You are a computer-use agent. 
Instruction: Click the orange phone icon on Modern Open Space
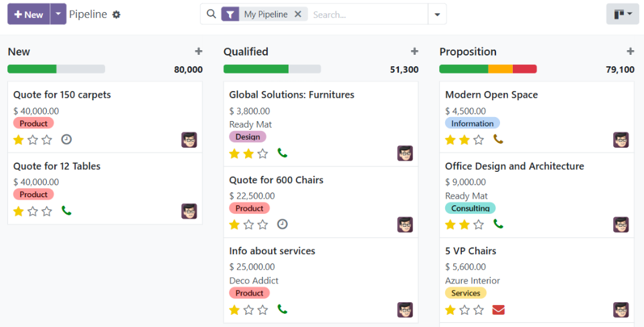pos(498,139)
